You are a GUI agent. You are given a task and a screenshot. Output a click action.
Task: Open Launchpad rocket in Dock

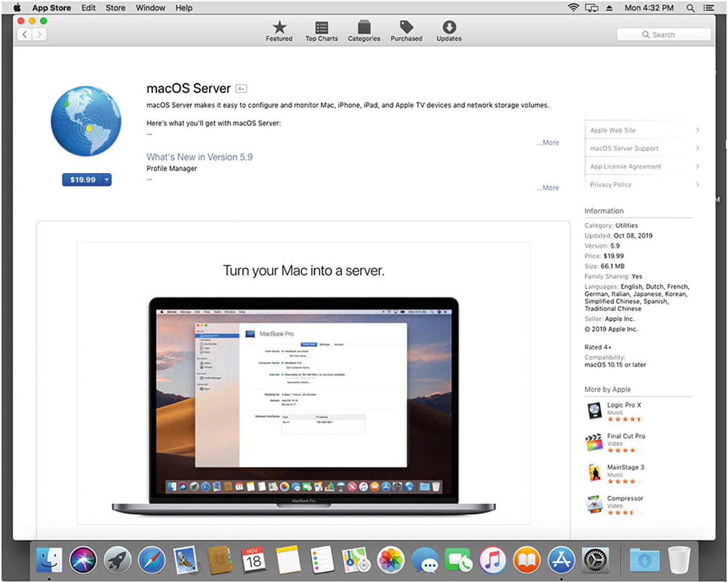118,561
